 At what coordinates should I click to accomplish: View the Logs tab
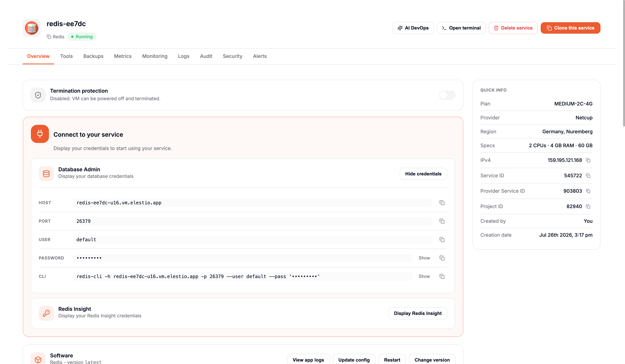pyautogui.click(x=184, y=56)
